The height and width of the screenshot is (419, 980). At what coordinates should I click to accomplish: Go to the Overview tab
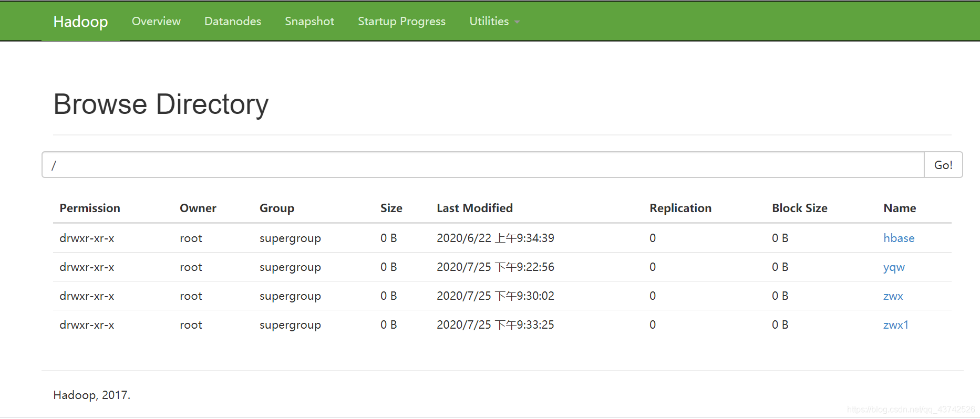[156, 22]
